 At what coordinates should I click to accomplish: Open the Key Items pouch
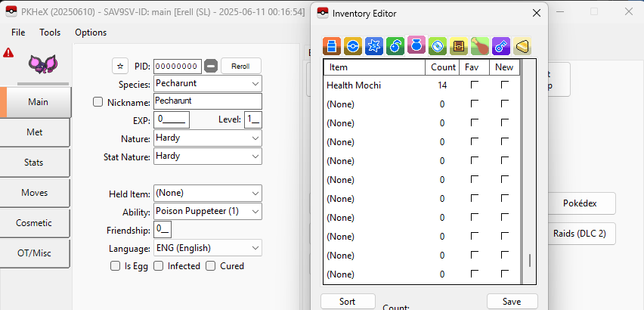point(500,47)
